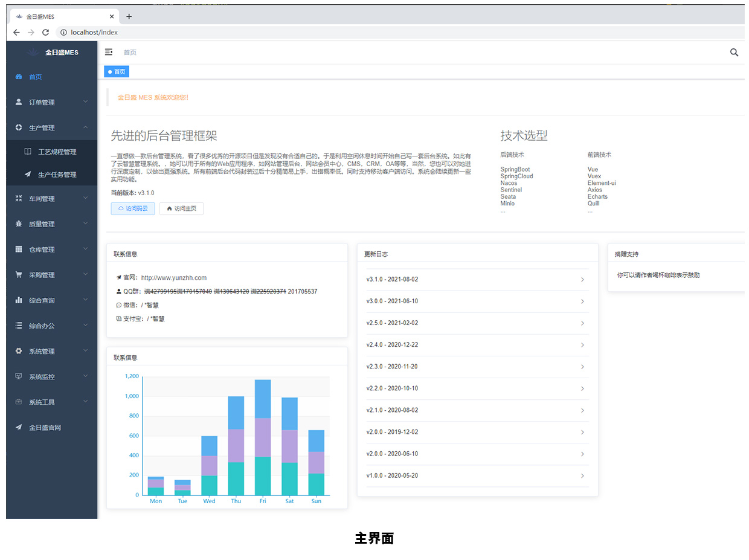Click the sidebar collapse hamburger icon

pos(109,53)
